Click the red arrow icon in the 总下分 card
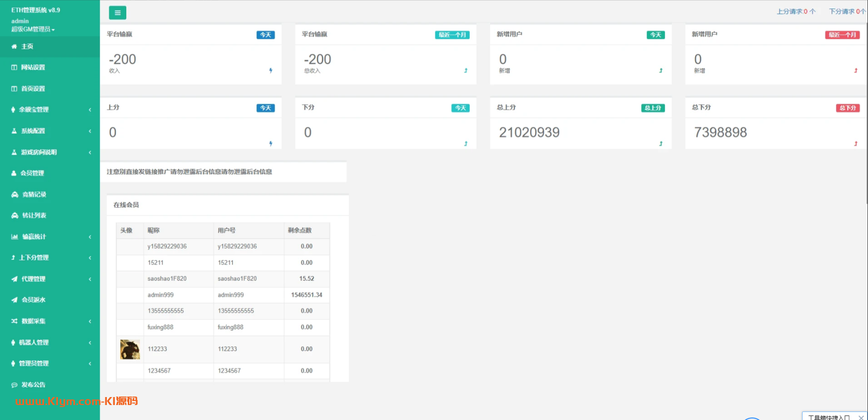 (x=856, y=144)
